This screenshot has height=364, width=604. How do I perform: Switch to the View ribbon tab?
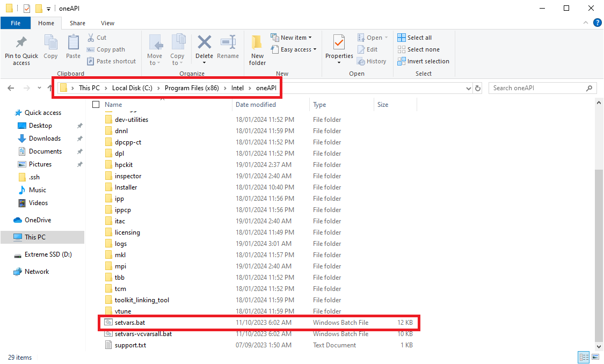pyautogui.click(x=107, y=23)
